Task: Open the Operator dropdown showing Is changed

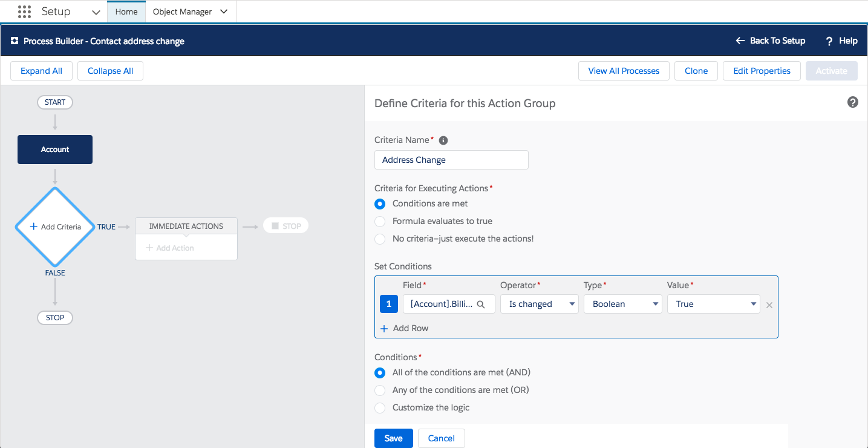Action: (540, 304)
